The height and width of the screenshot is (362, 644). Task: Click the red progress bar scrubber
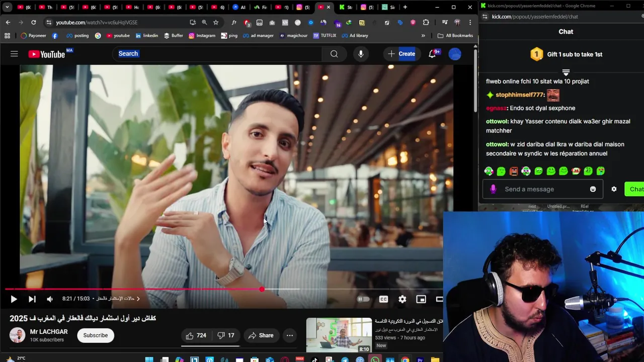coord(262,289)
